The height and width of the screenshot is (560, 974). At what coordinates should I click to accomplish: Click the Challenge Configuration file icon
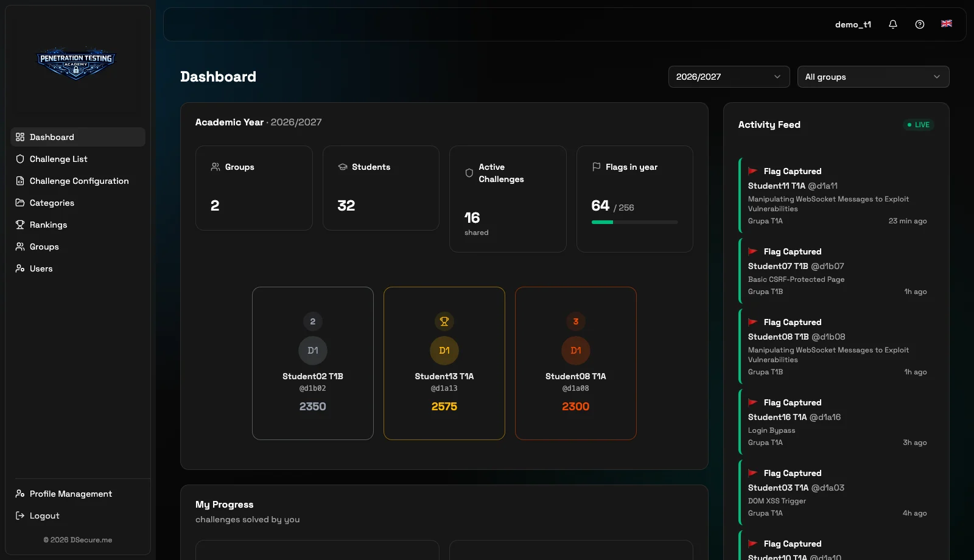pyautogui.click(x=20, y=181)
